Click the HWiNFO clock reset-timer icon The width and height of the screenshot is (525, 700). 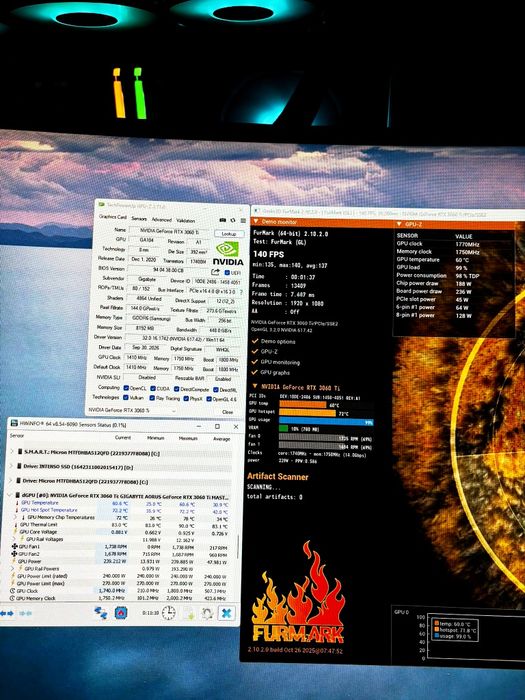(x=168, y=613)
